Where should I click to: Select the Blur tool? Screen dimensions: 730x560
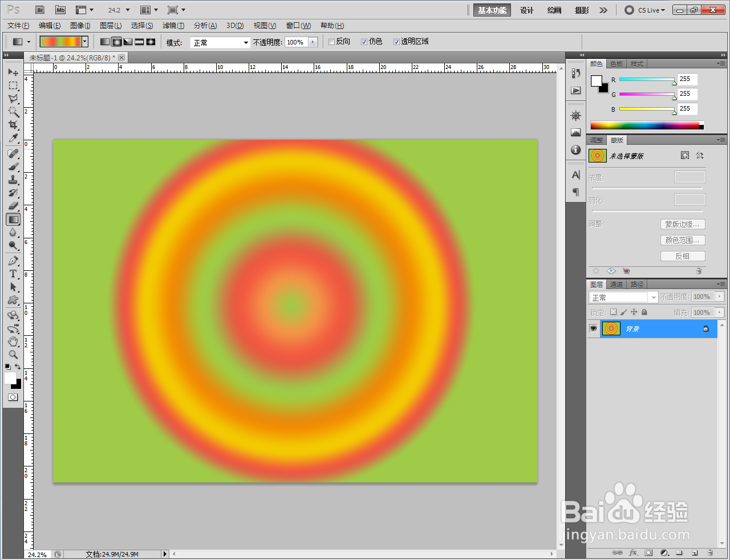(13, 232)
